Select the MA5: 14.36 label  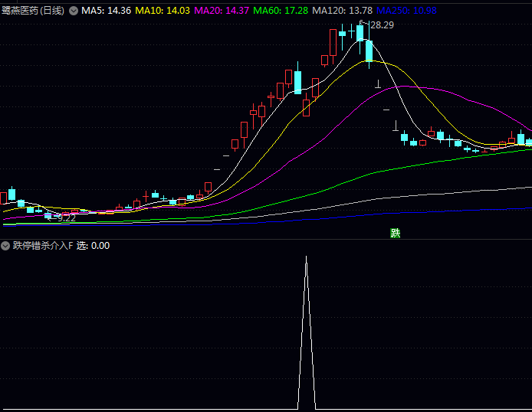coord(107,11)
